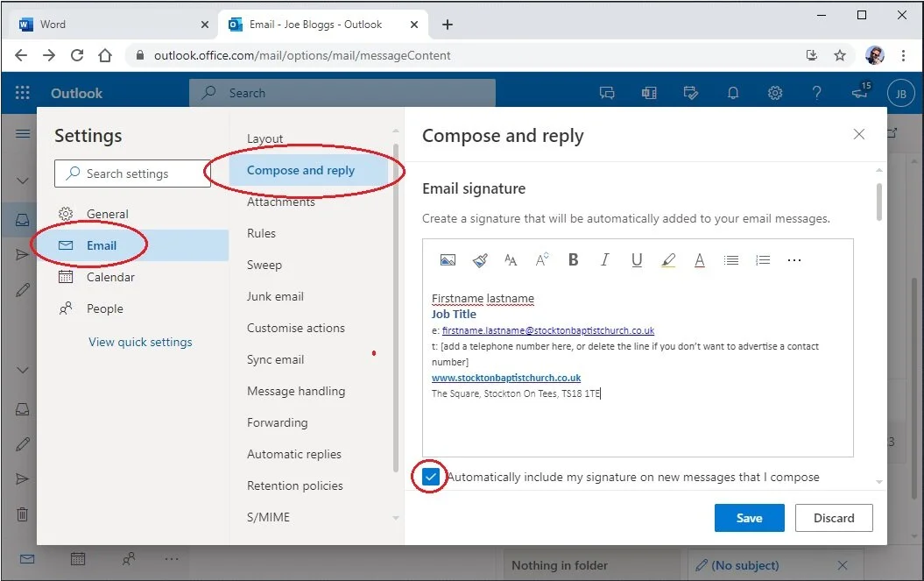
Task: Select Calendar settings category
Action: 132,277
